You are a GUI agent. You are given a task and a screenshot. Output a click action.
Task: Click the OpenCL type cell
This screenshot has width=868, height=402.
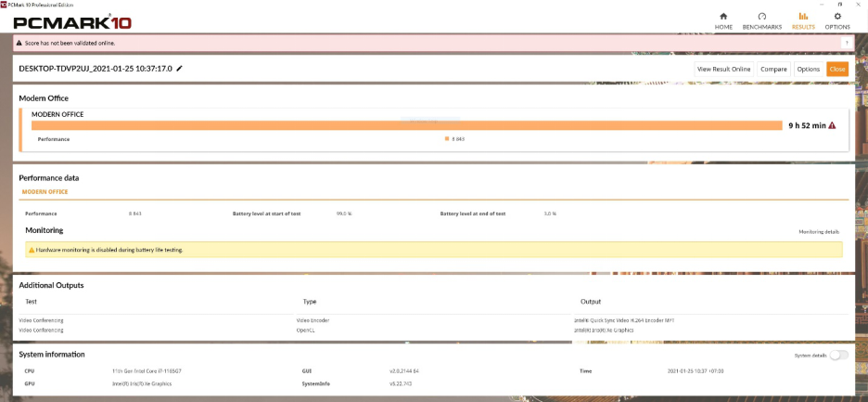tap(306, 330)
